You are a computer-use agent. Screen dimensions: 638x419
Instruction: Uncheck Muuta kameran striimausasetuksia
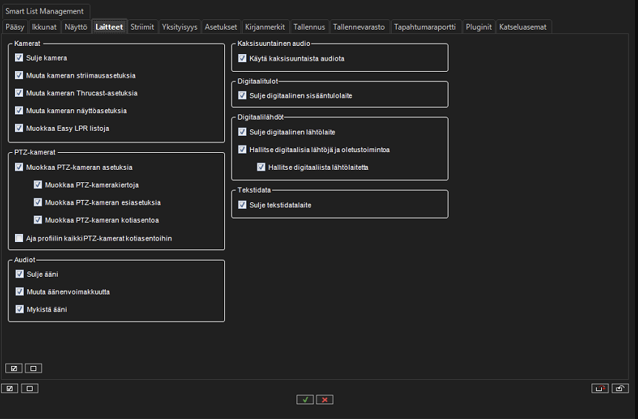click(19, 75)
